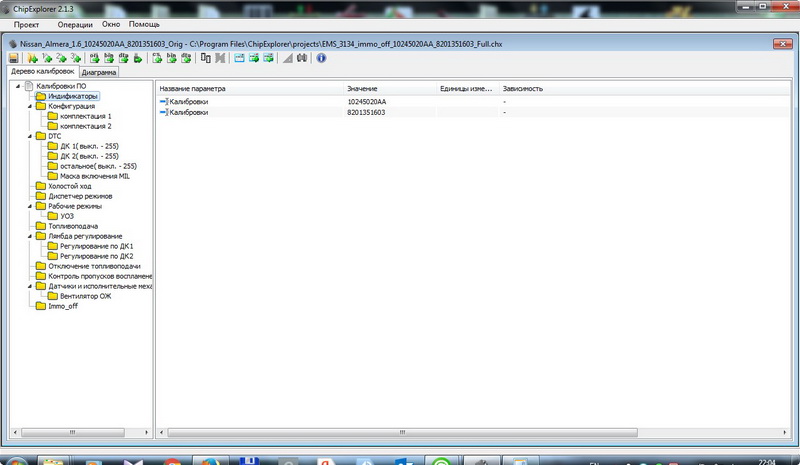
Task: Click the blue info icon in toolbar
Action: pyautogui.click(x=321, y=59)
